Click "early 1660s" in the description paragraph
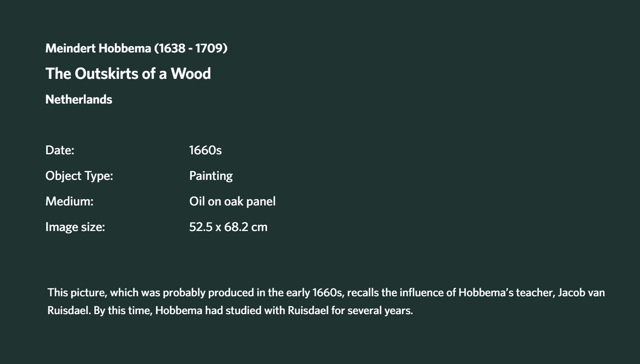 click(314, 292)
